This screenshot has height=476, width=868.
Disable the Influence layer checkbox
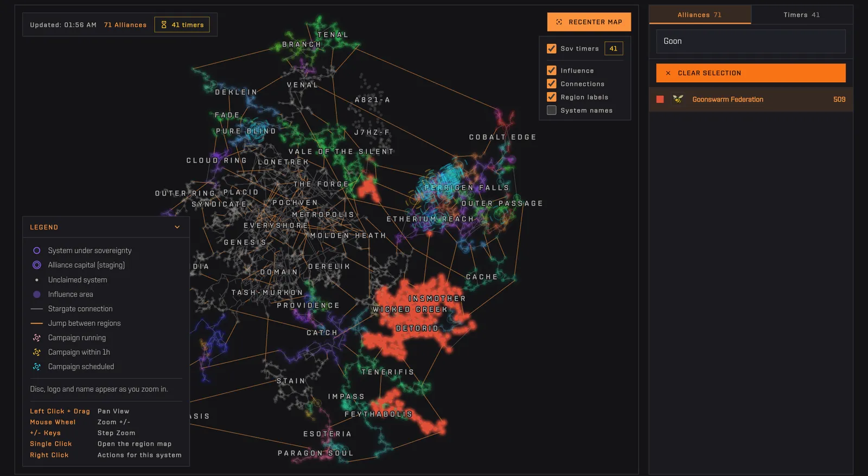pos(552,70)
